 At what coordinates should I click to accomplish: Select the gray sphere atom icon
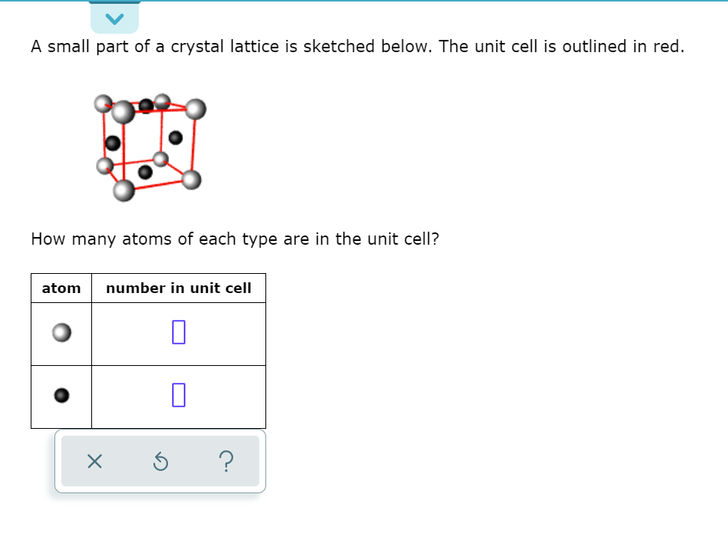click(x=60, y=333)
